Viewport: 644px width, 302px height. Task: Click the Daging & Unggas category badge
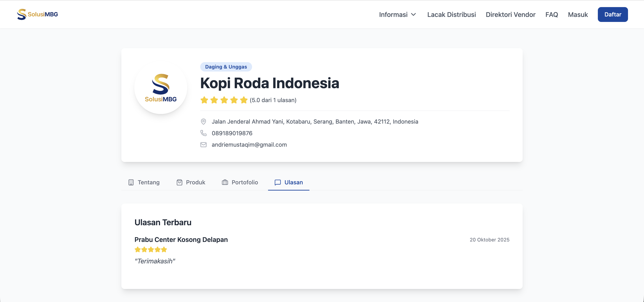pos(226,67)
